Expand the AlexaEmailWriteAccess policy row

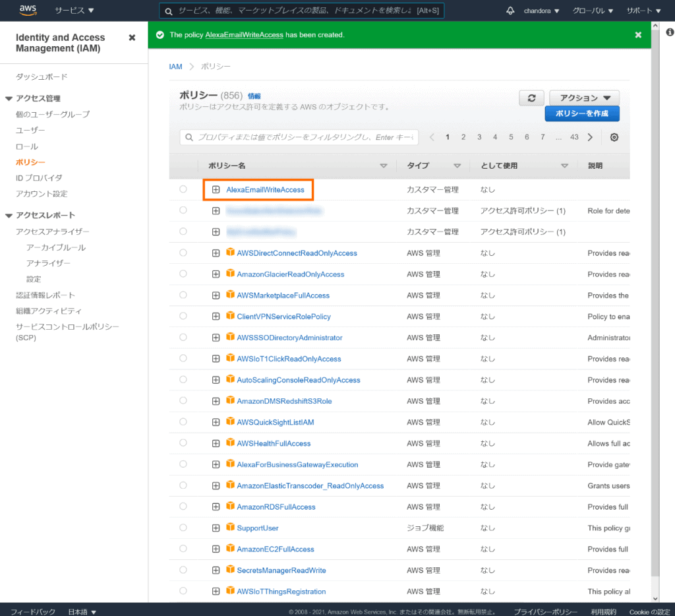coord(216,189)
